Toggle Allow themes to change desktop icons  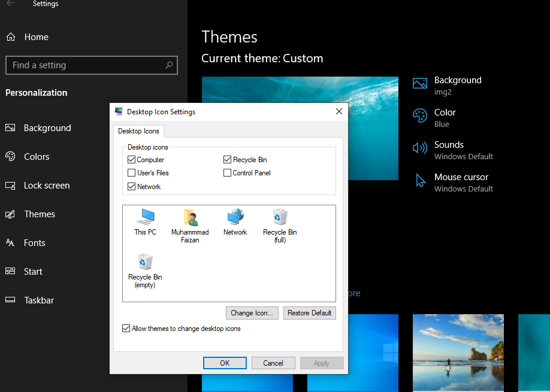tap(126, 328)
